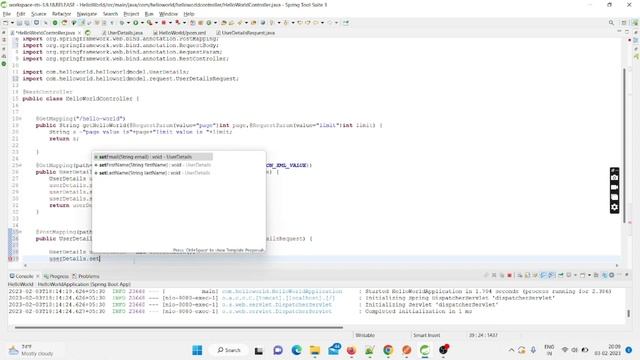
Task: Close the HelloWorldController.java tab
Action: tap(79, 33)
